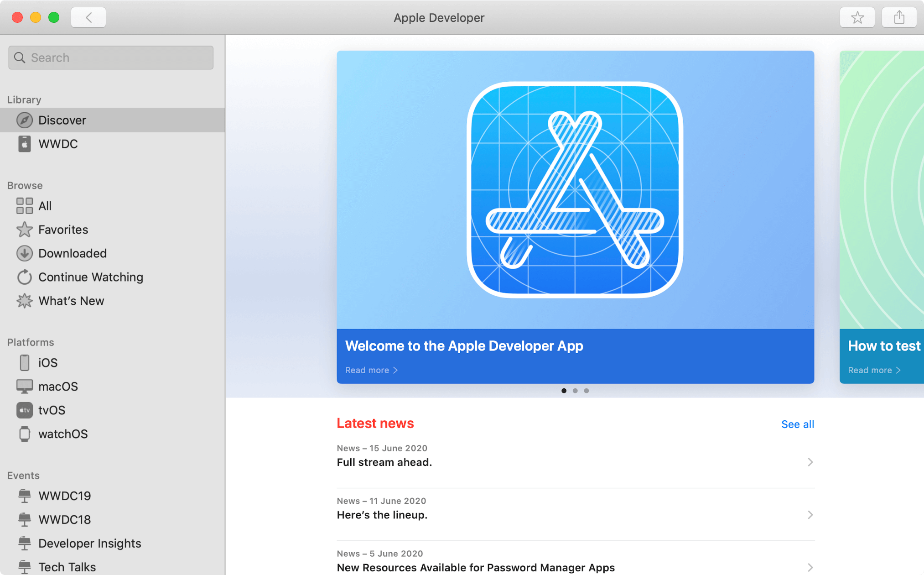Click the favorite star button in title bar
Screen dimensions: 924x575
click(857, 18)
